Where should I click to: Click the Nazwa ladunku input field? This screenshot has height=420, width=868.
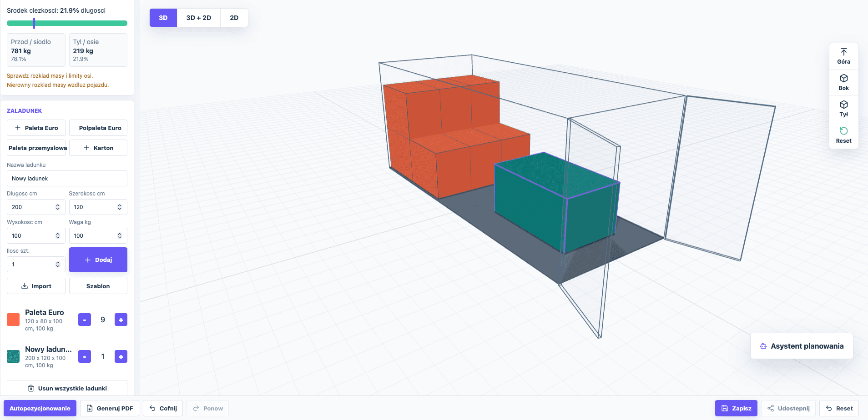click(x=67, y=179)
